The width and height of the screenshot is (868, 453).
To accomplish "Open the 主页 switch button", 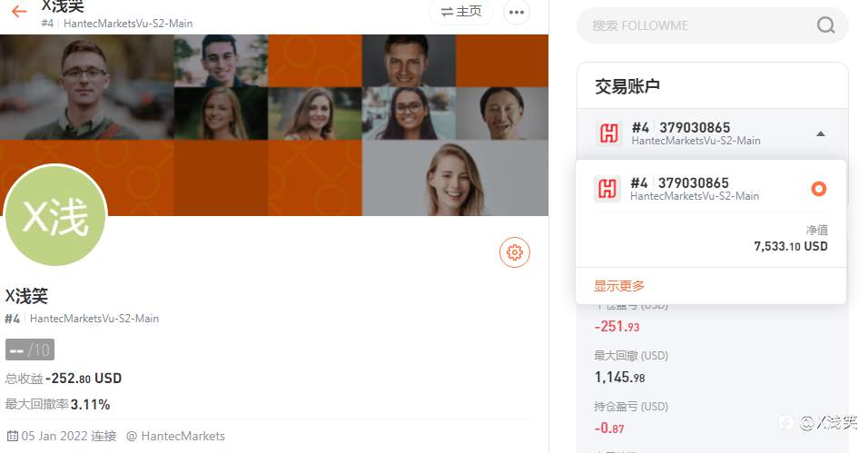I will [460, 12].
